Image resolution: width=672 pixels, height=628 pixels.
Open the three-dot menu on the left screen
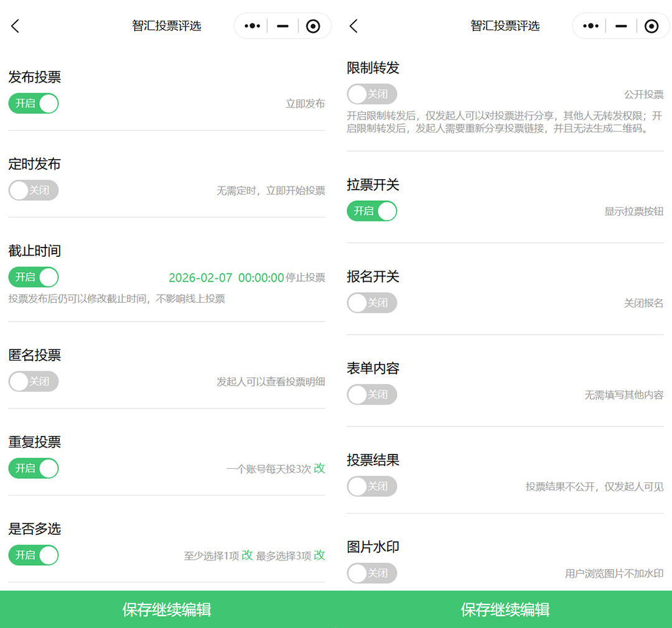(x=252, y=26)
